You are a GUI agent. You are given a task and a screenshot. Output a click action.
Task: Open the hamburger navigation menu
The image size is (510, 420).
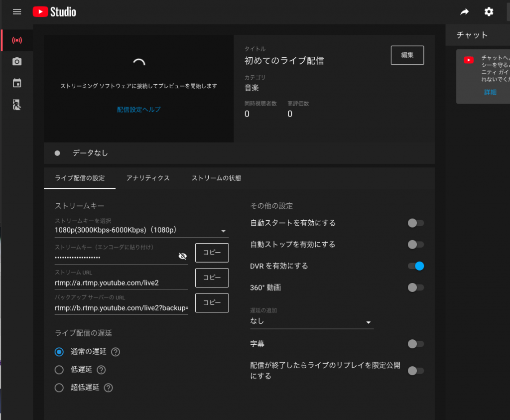(x=17, y=12)
